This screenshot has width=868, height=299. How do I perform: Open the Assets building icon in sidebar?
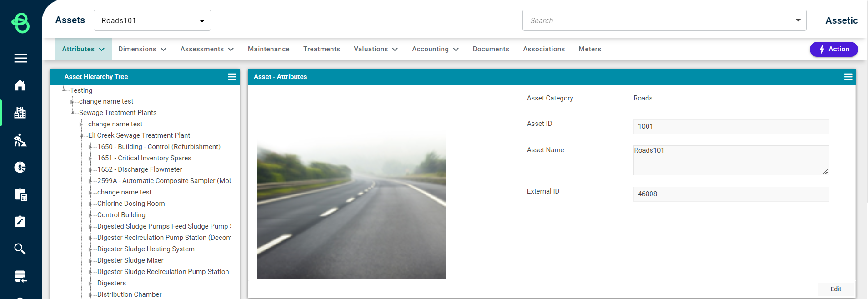coord(20,113)
